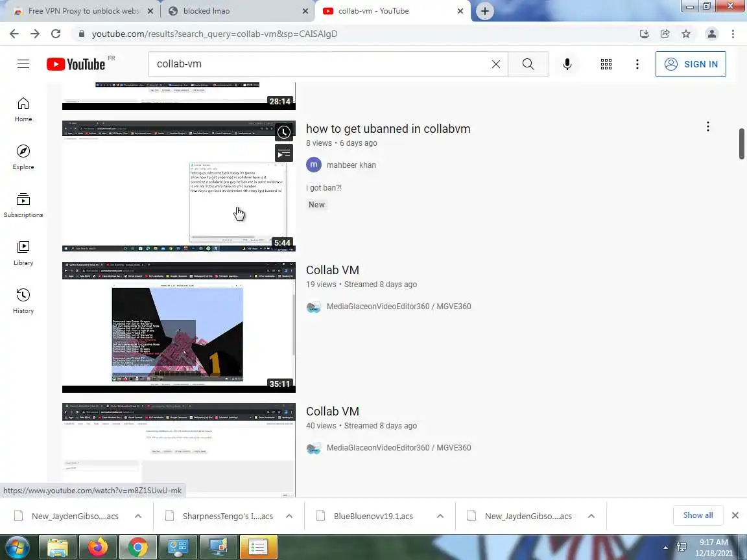Share this page from the address bar

(665, 34)
